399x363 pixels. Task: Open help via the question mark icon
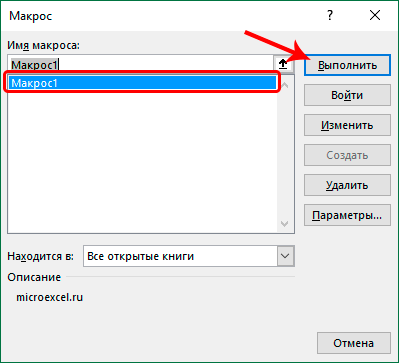pos(330,15)
